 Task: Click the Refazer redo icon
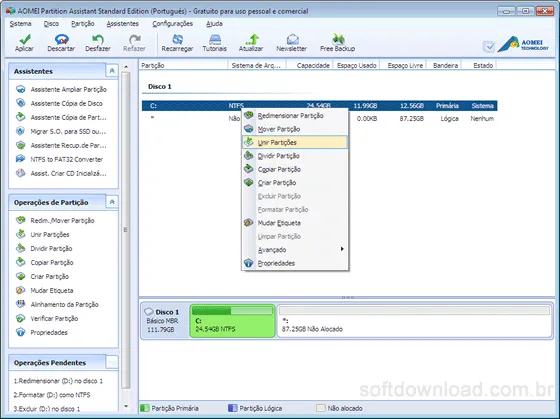[x=134, y=39]
